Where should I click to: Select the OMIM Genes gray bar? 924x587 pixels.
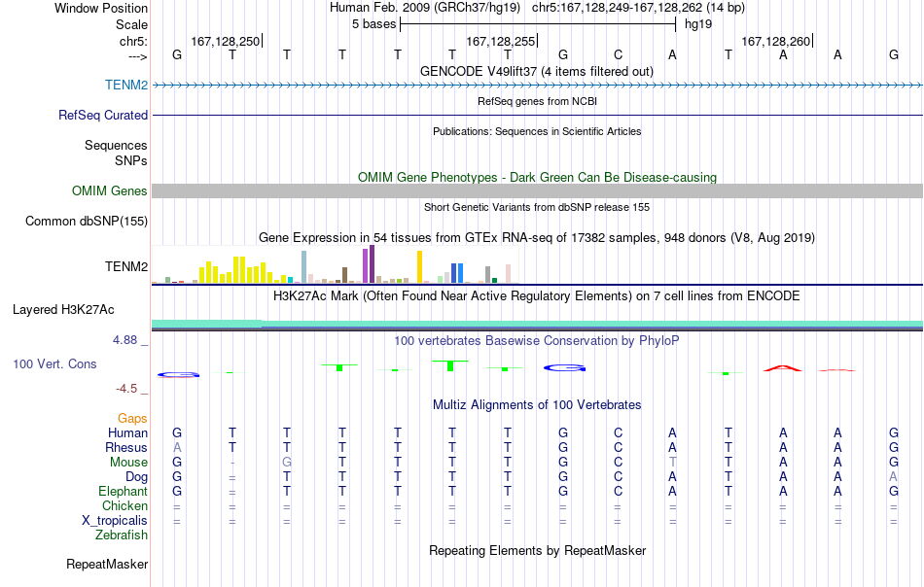[x=537, y=190]
